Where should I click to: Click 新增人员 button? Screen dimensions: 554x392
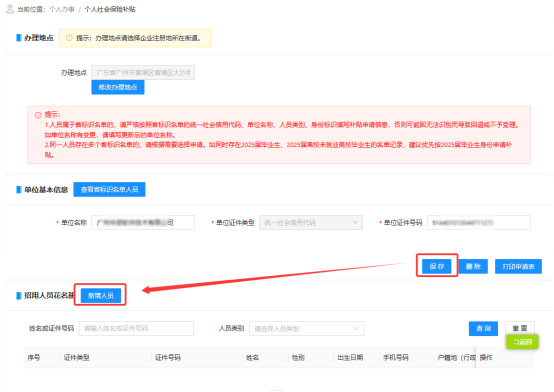101,296
